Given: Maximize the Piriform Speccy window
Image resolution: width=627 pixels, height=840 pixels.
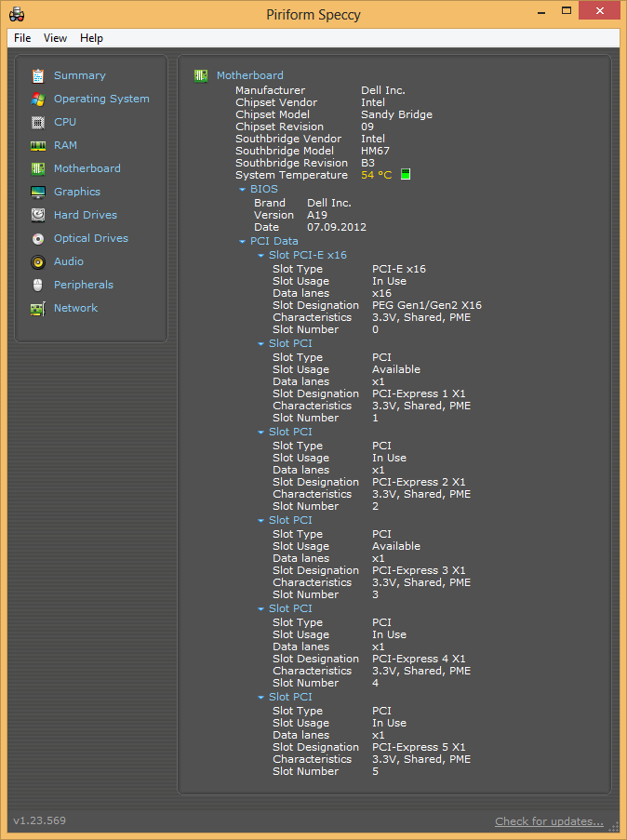Looking at the screenshot, I should 567,11.
